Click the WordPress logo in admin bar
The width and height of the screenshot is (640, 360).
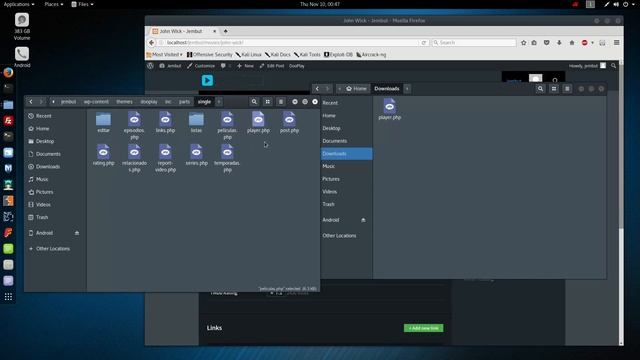click(151, 66)
